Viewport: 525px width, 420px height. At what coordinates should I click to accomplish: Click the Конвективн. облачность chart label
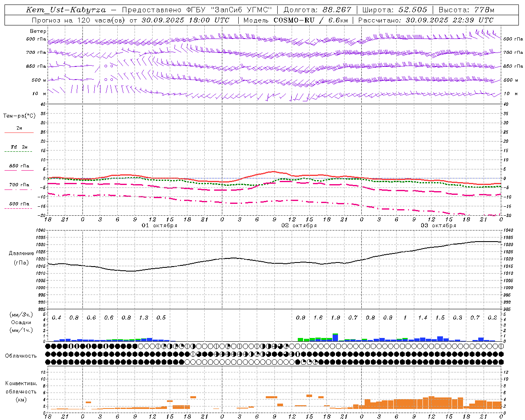tap(21, 388)
